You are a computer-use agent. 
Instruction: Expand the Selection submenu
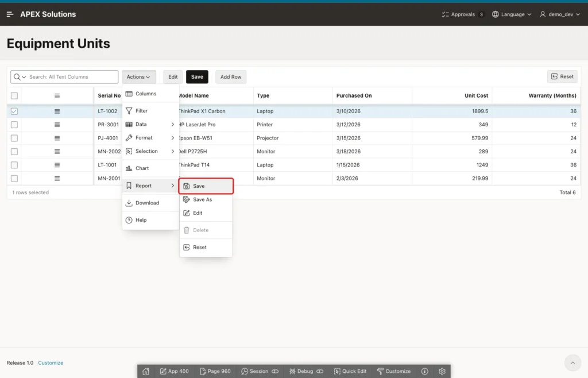(150, 151)
